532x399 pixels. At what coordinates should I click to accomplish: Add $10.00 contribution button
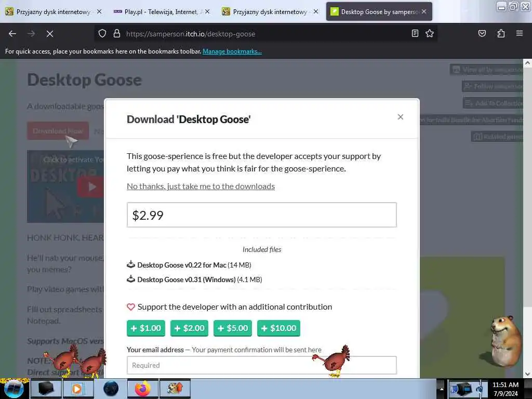[x=278, y=328]
